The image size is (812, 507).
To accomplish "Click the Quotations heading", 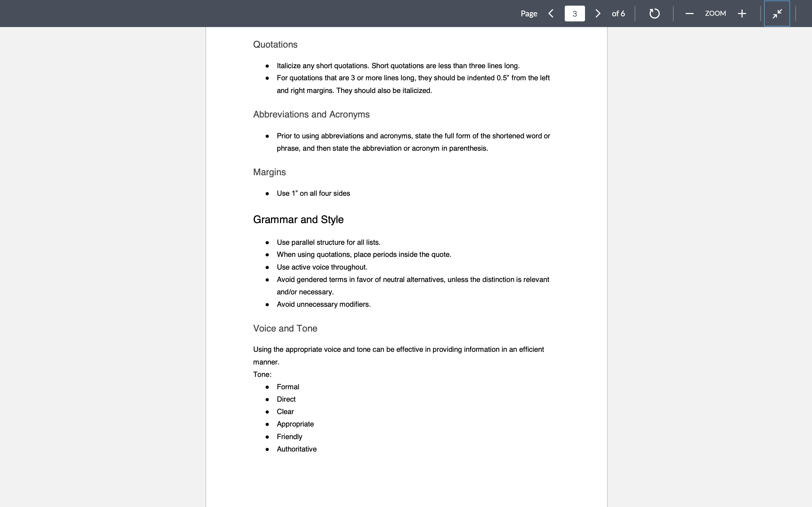I will [275, 44].
